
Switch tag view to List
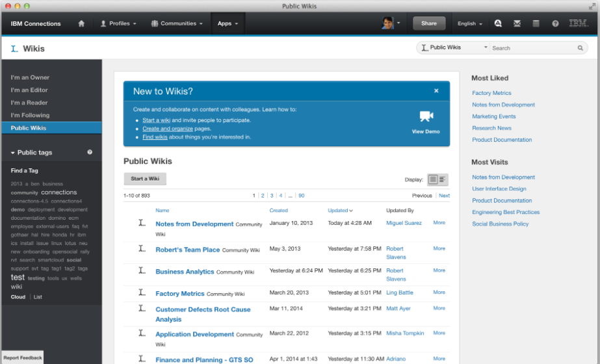38,297
